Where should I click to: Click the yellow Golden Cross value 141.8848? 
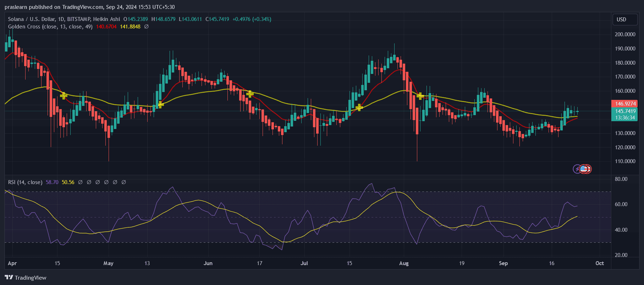130,27
